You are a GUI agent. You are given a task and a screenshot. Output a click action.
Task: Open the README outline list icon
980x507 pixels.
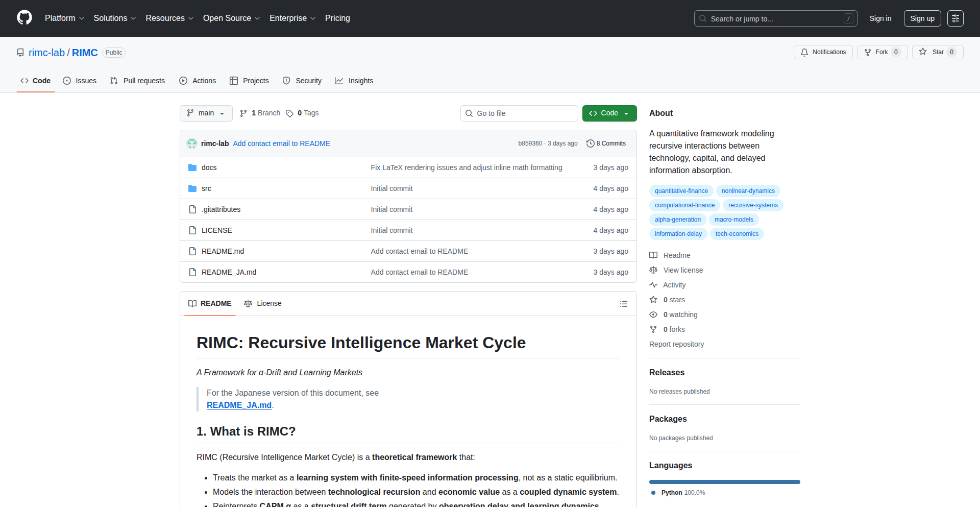coord(623,304)
